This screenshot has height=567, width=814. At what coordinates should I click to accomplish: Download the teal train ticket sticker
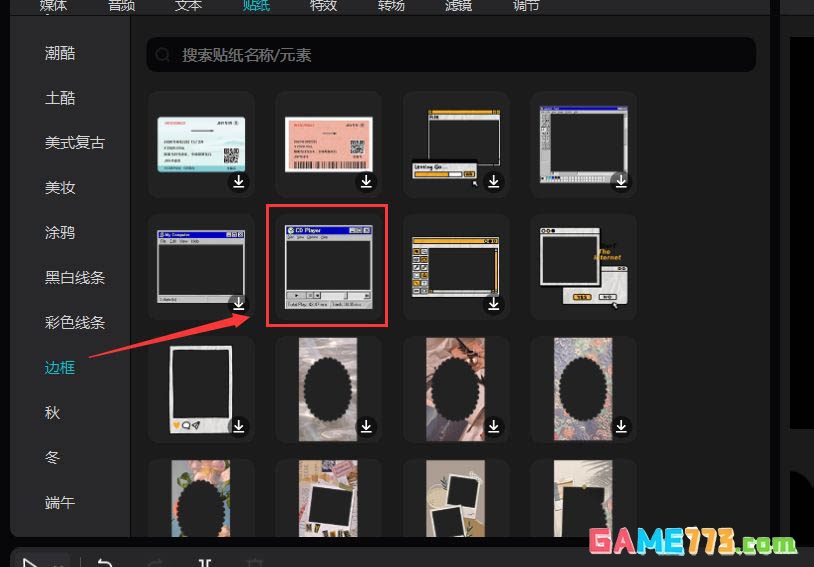pos(239,181)
